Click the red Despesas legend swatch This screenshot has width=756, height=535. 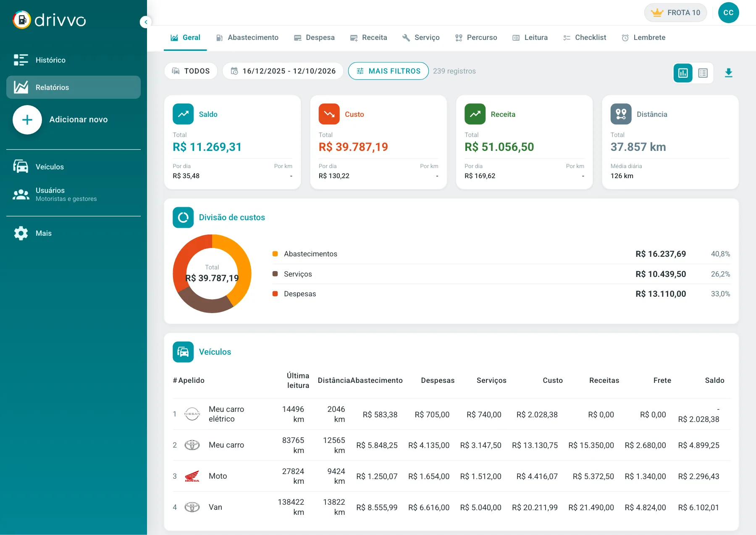click(x=275, y=294)
